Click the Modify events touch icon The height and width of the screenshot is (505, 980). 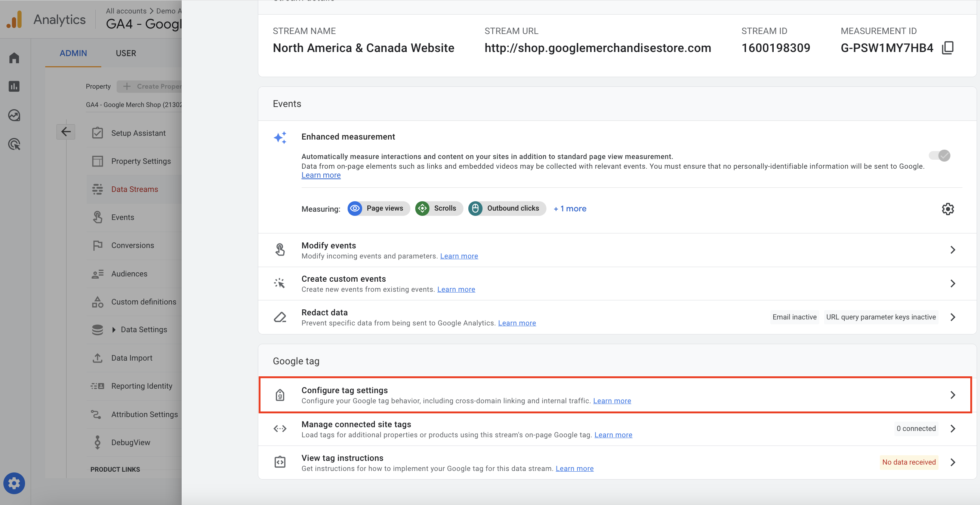(x=280, y=250)
